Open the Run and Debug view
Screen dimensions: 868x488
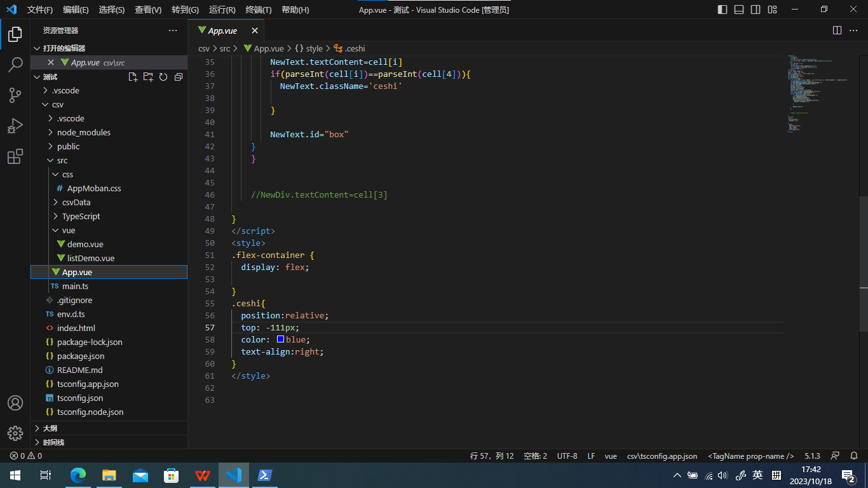tap(15, 126)
